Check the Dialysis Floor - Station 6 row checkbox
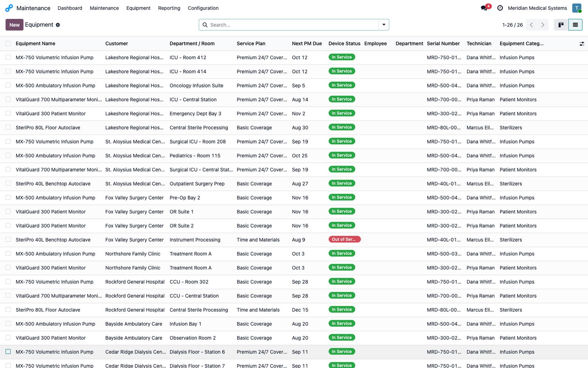588x368 pixels. point(8,352)
